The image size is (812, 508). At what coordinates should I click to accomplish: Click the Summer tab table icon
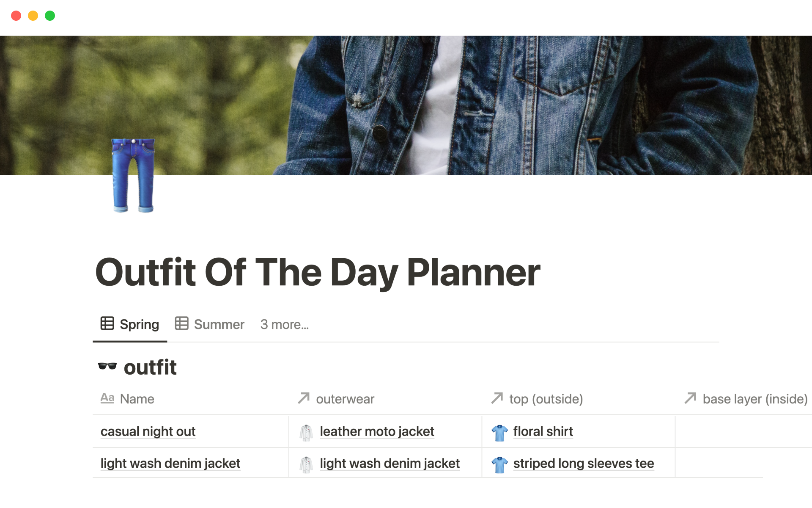click(x=181, y=324)
